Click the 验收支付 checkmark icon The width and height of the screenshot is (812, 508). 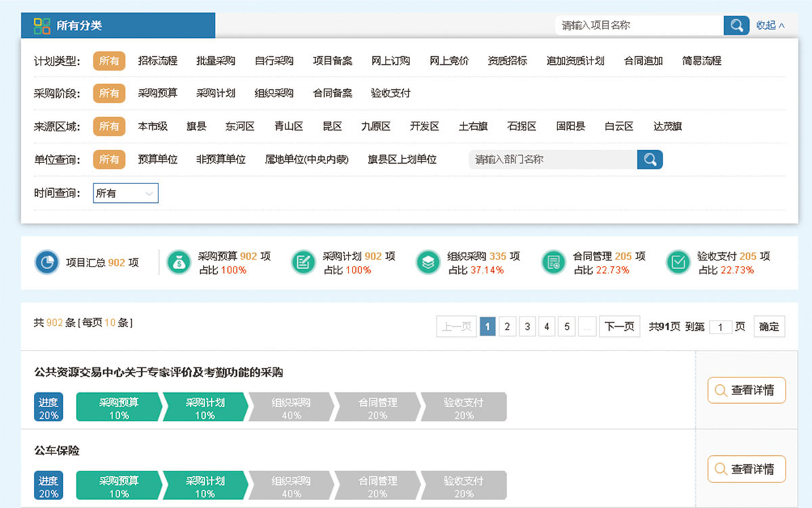[x=679, y=262]
